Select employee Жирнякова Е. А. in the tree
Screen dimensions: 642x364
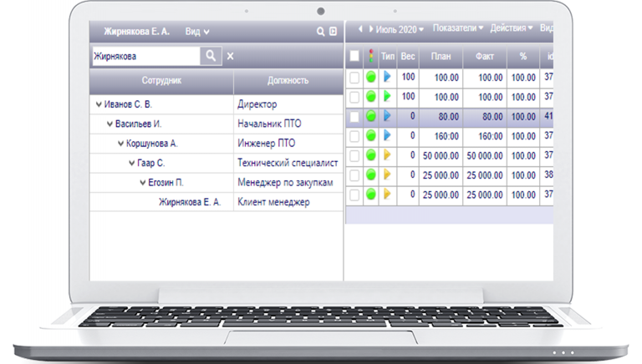tap(190, 202)
